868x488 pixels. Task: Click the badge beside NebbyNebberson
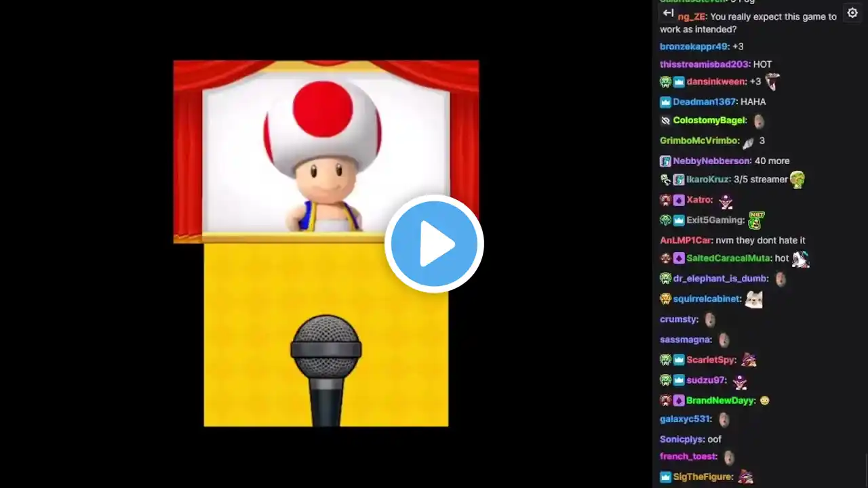pyautogui.click(x=665, y=161)
